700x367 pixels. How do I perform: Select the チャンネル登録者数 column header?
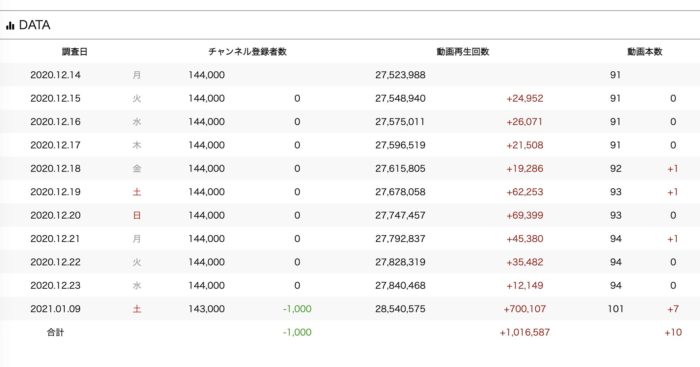(247, 52)
